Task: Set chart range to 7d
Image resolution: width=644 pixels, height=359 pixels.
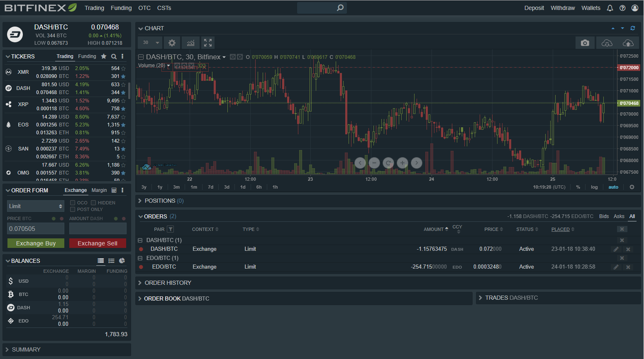Action: 210,187
